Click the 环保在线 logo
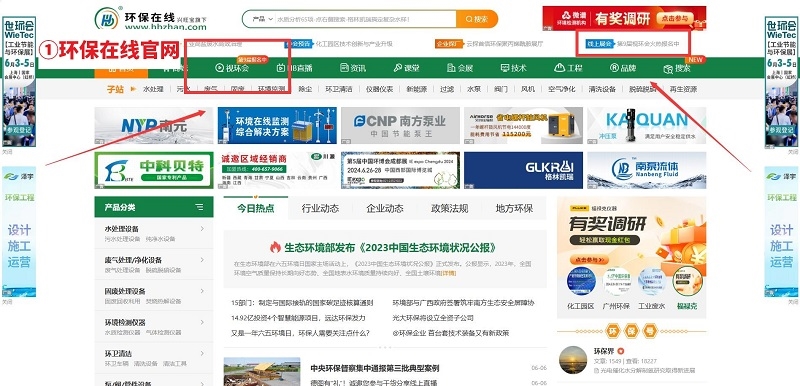The image size is (800, 386). [x=151, y=18]
